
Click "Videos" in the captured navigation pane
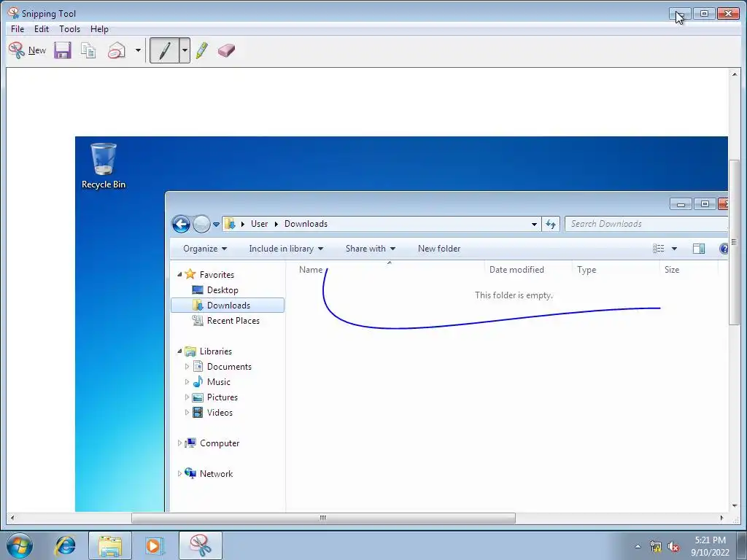point(220,413)
